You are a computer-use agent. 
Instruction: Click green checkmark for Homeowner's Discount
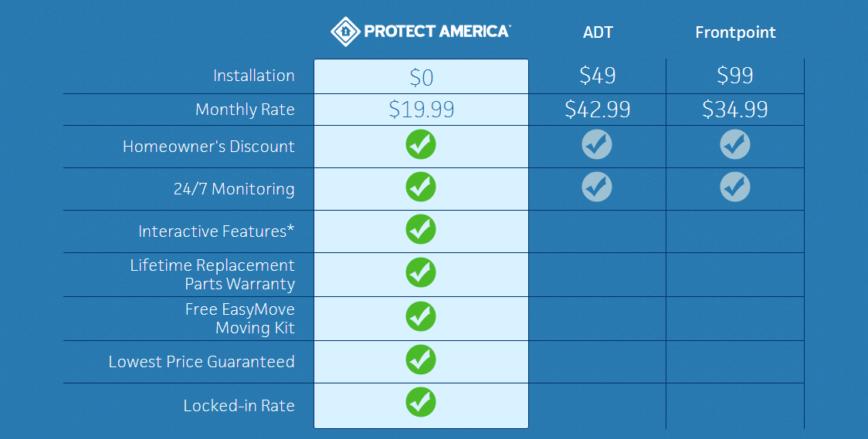point(421,145)
